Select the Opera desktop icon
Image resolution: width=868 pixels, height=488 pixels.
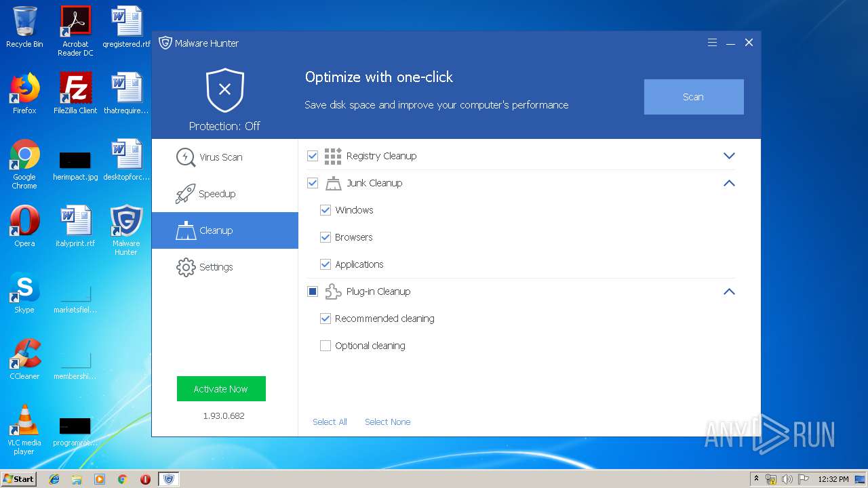[24, 226]
